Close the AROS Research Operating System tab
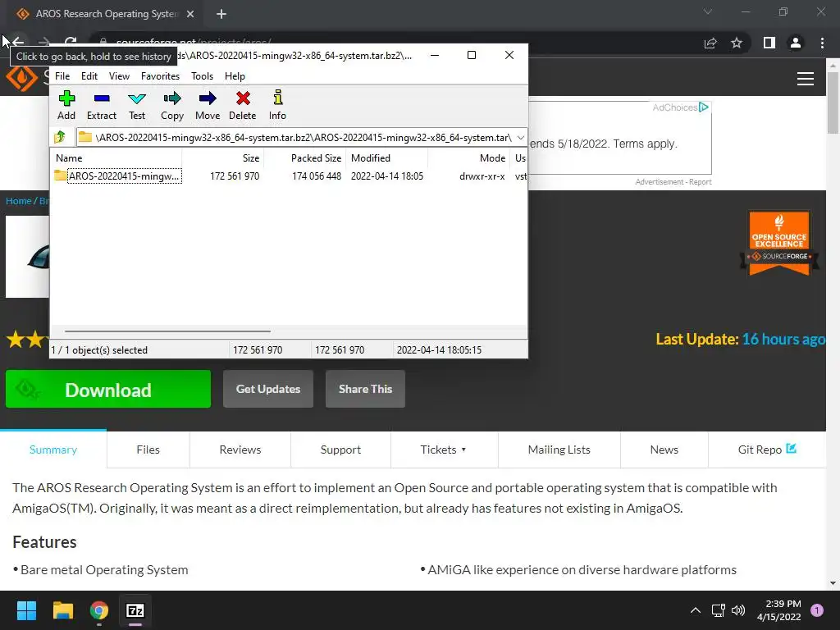This screenshot has height=630, width=840. coord(190,14)
